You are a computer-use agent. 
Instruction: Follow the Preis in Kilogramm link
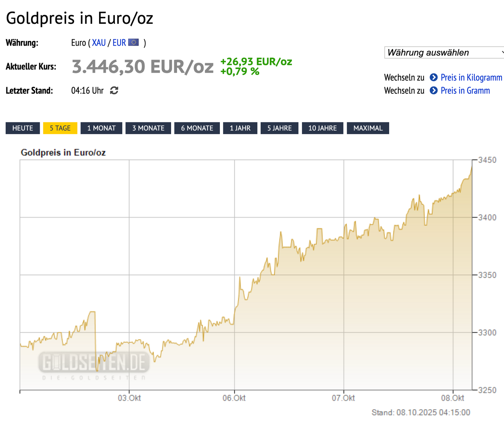(471, 78)
